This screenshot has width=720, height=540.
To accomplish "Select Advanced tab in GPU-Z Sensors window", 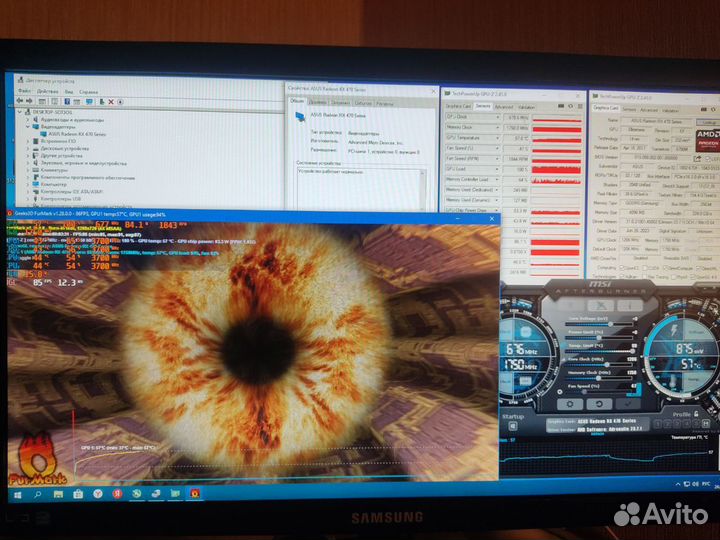I will click(504, 107).
